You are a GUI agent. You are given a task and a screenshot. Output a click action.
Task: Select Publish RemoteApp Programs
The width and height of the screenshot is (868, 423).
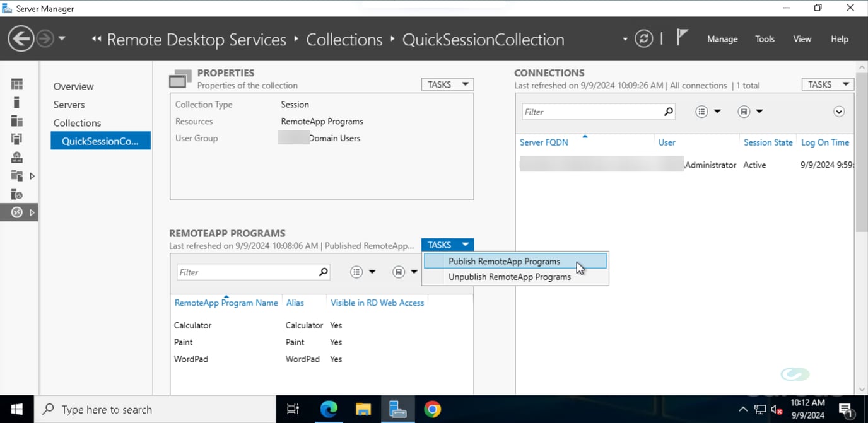pos(504,260)
